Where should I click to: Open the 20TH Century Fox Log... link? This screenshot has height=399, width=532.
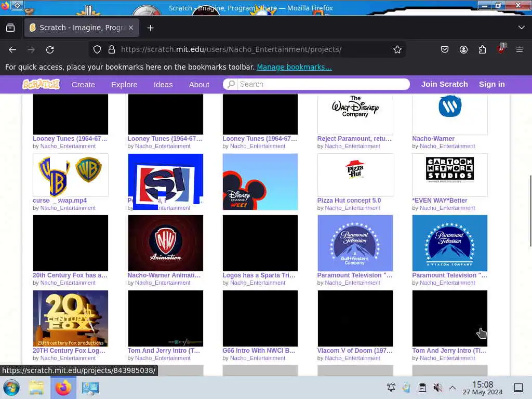point(69,351)
